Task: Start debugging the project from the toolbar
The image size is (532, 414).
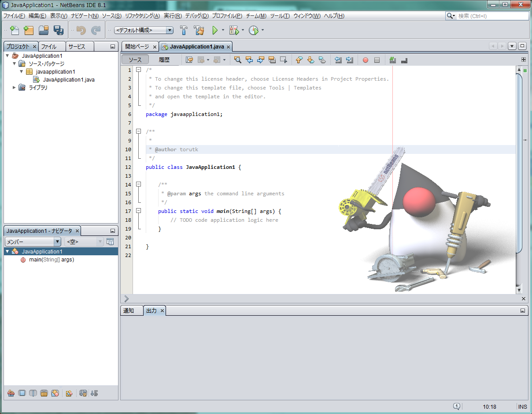Action: tap(234, 30)
